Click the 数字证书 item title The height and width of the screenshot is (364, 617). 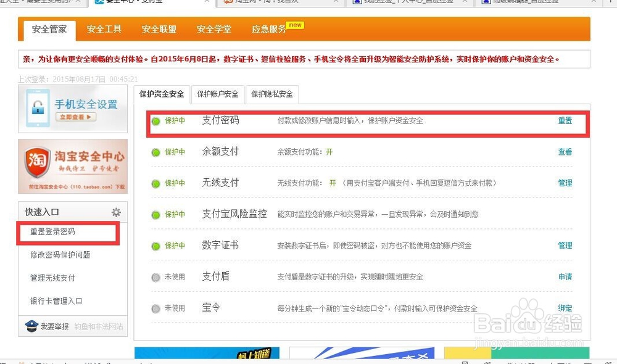[220, 245]
